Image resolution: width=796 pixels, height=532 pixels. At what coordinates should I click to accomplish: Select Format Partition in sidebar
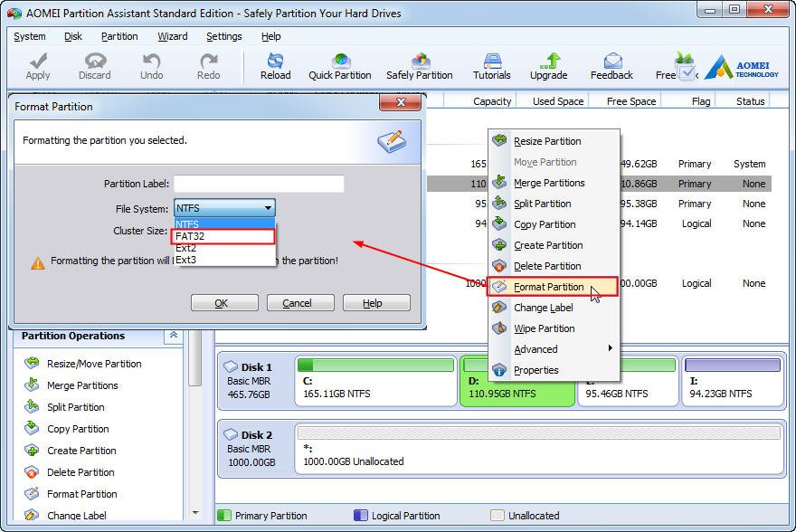[71, 494]
